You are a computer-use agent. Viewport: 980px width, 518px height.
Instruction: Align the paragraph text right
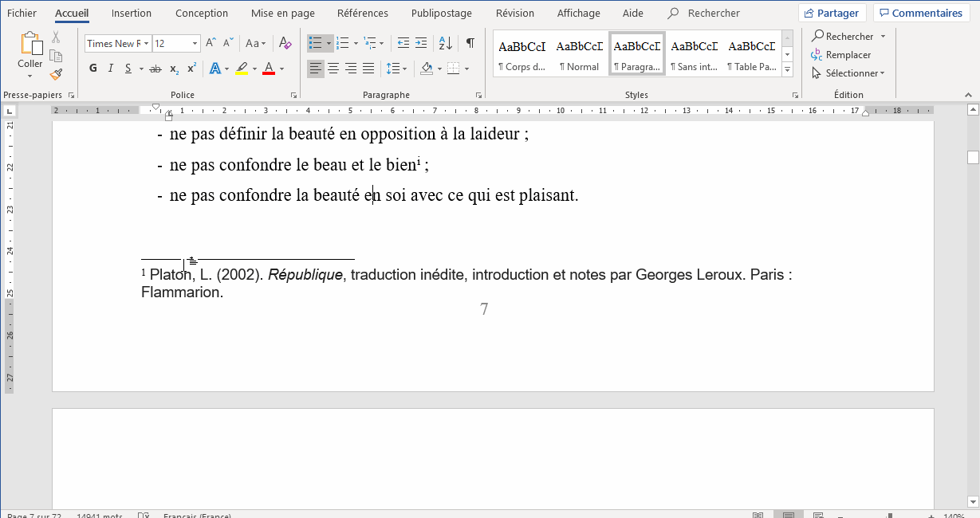coord(351,69)
